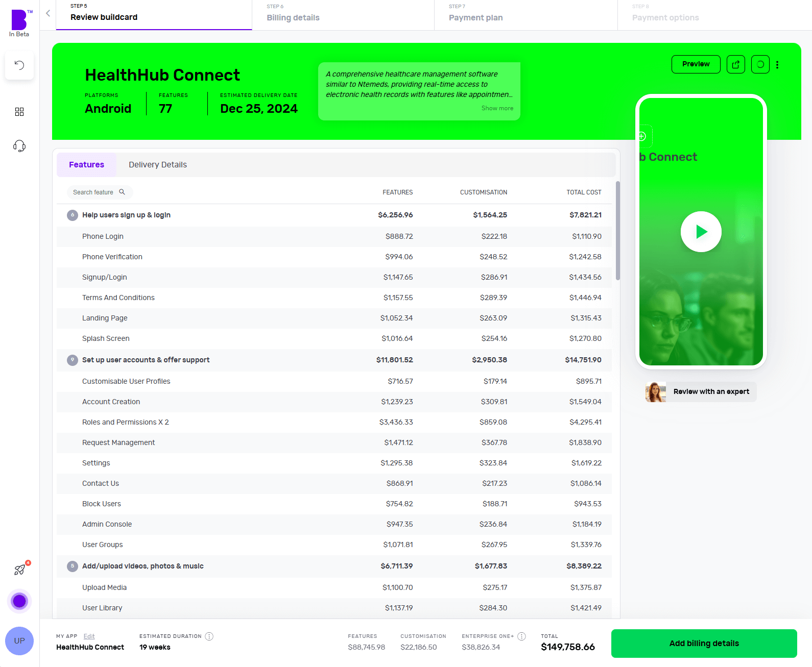Click the Estimated Duration info icon

click(x=209, y=636)
